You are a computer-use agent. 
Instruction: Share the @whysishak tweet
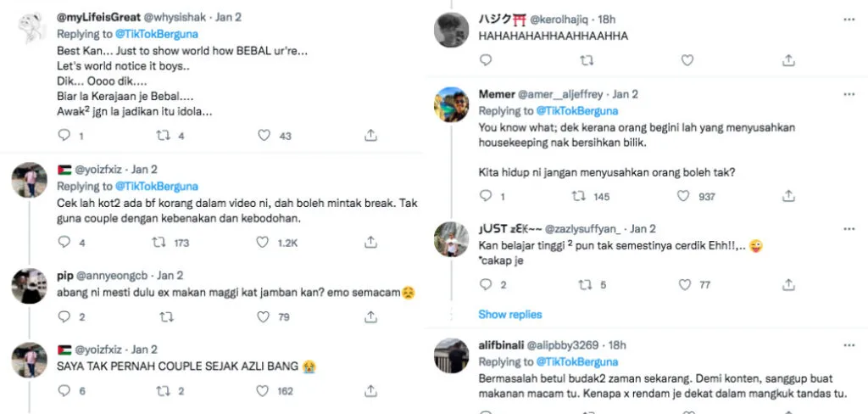pos(370,136)
